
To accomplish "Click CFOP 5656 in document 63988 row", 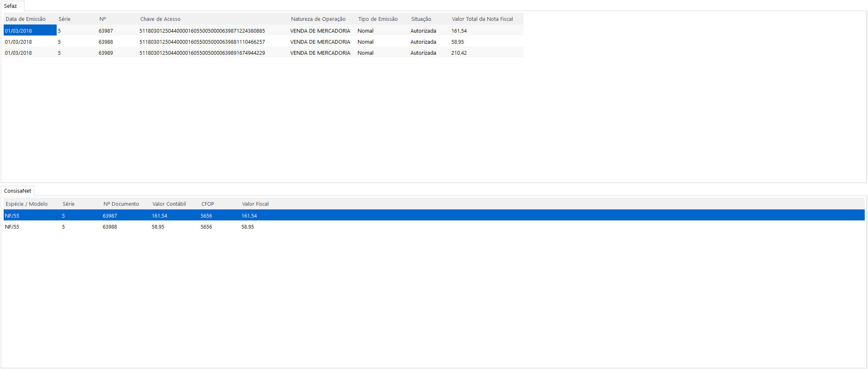I will (x=206, y=227).
